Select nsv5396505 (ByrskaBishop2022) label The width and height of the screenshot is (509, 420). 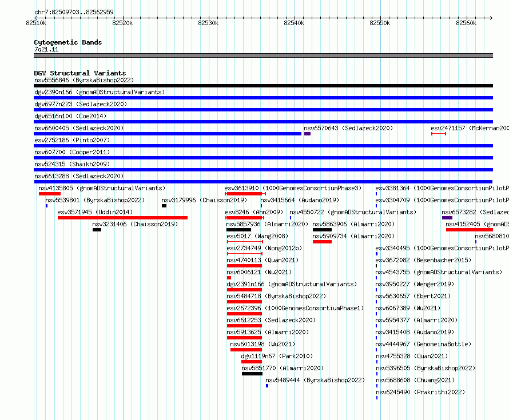(x=425, y=368)
